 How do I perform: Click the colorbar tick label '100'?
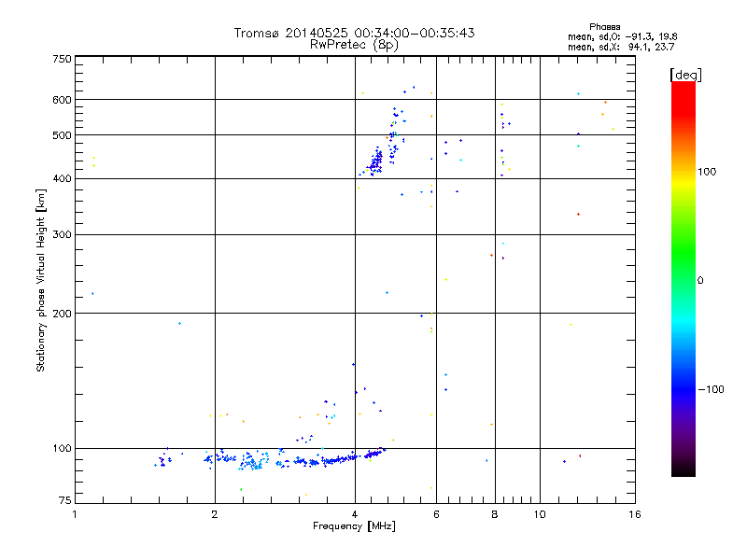(707, 172)
